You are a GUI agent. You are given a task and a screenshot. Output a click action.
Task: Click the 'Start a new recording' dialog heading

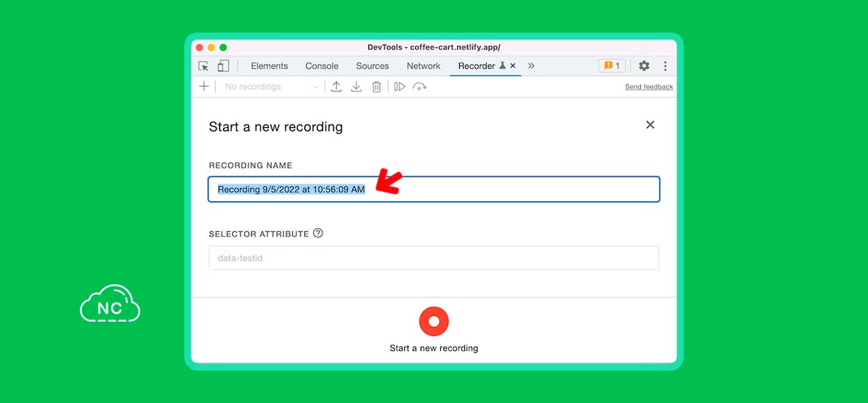pyautogui.click(x=276, y=126)
